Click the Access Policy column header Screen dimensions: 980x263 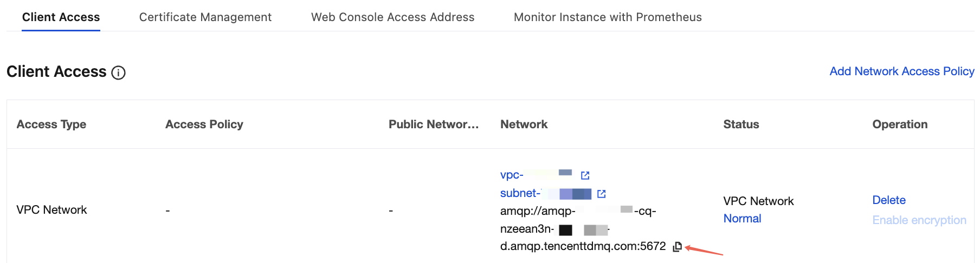click(x=204, y=124)
